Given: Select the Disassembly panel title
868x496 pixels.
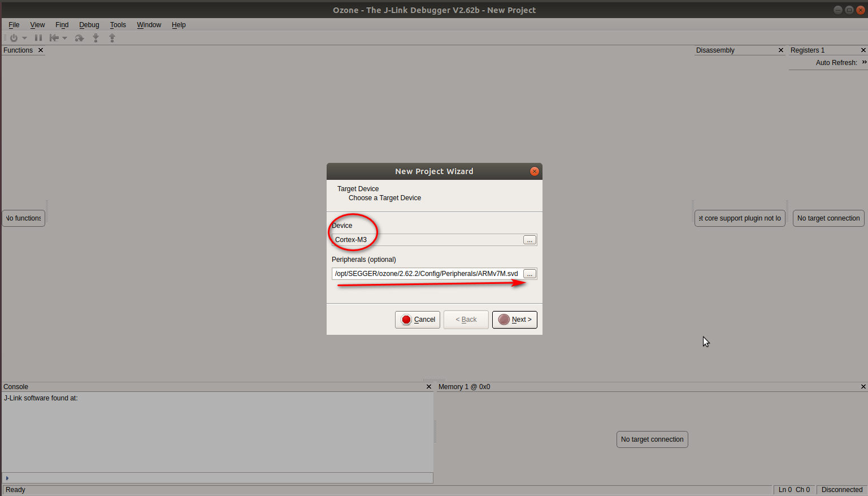Looking at the screenshot, I should point(715,50).
